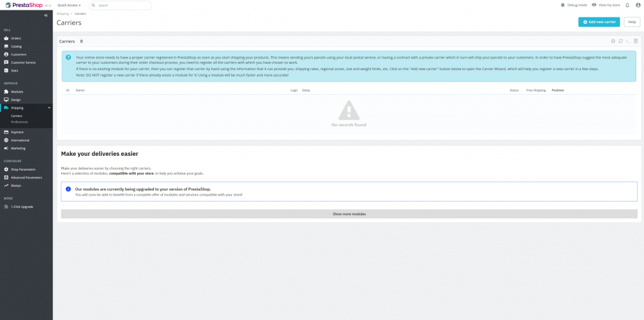Viewport: 644px width, 320px height.
Task: Click the Add new carrier button
Action: (x=599, y=22)
